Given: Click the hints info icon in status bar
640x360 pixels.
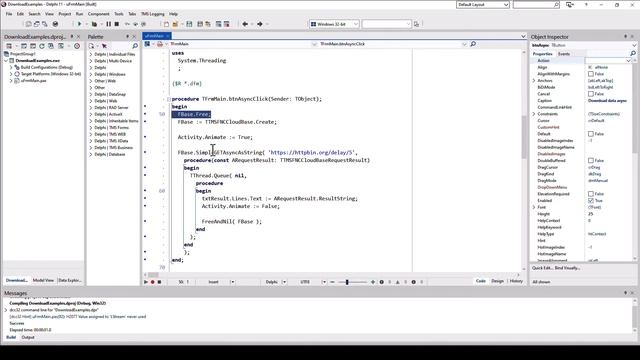Looking at the screenshot, I should pos(413,282).
